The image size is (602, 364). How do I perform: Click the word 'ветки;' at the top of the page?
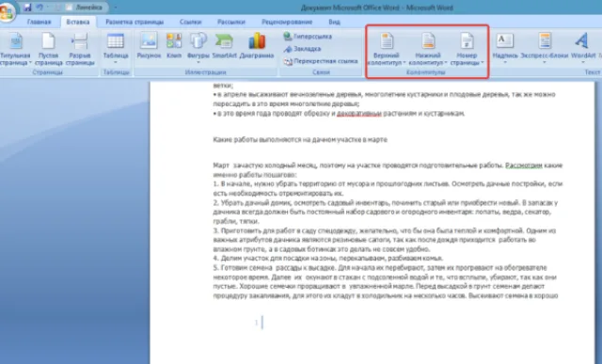coord(223,86)
